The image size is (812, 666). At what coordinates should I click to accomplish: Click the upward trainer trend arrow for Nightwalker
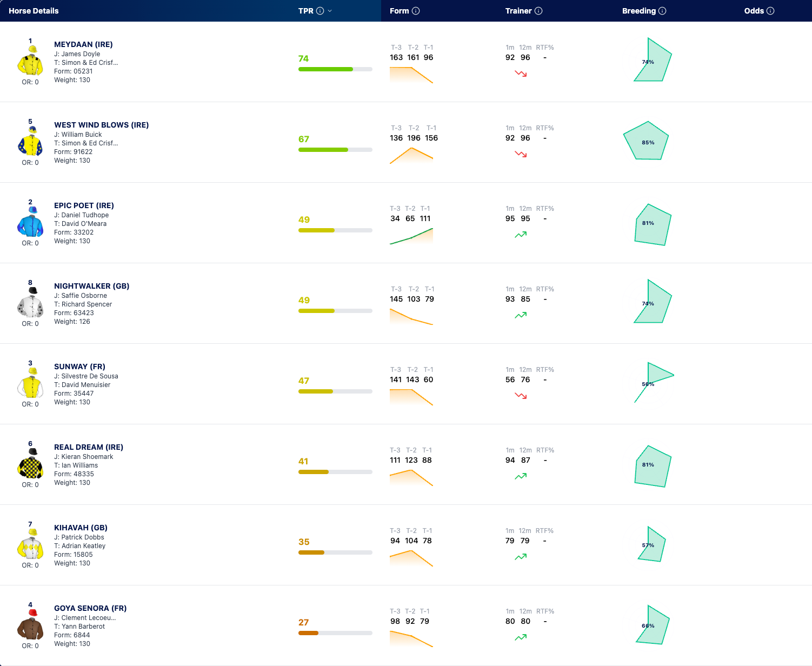coord(521,315)
